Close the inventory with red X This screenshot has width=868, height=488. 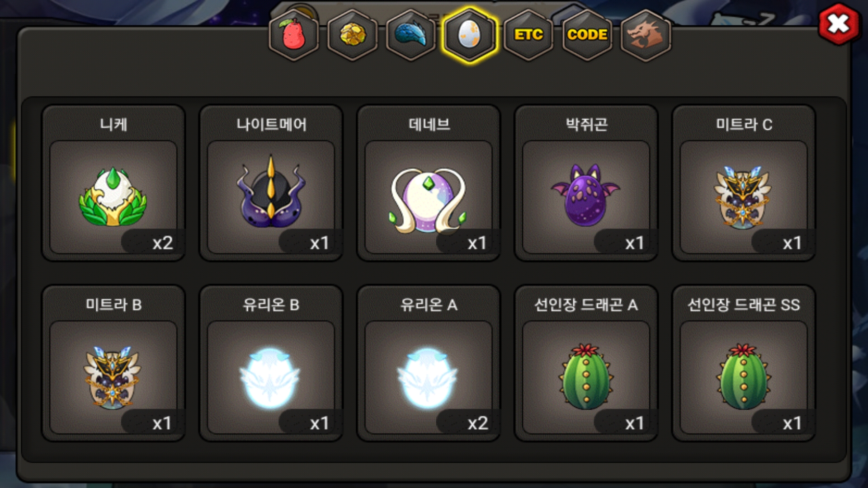tap(839, 24)
